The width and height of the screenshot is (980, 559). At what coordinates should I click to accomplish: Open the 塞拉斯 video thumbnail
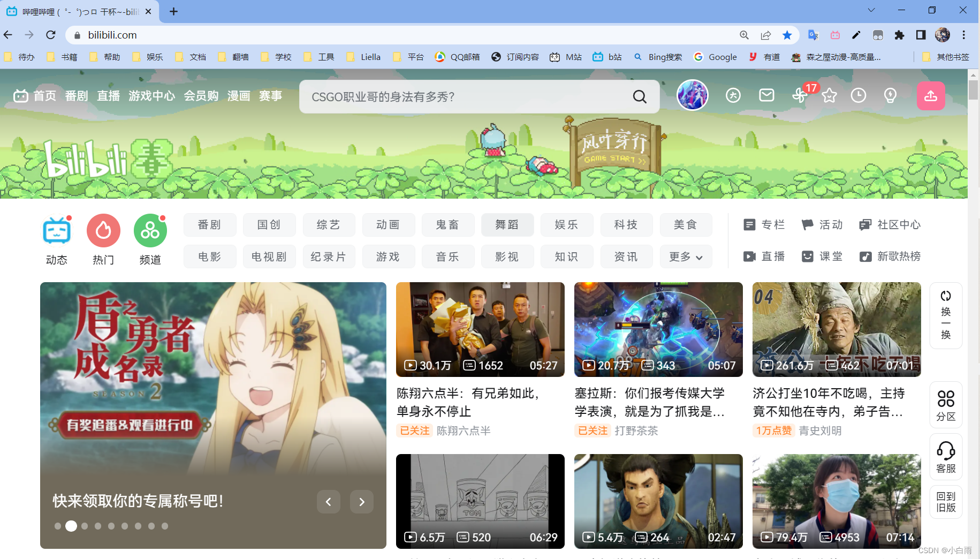click(x=658, y=329)
